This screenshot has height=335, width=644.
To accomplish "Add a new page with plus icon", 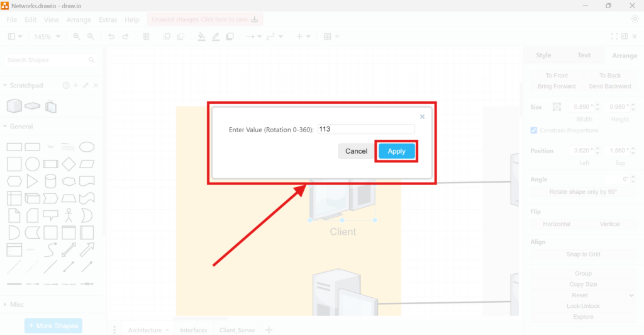I will (269, 330).
